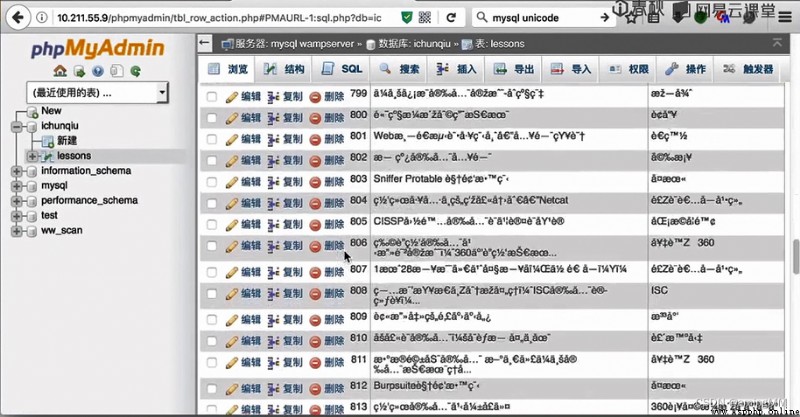Tick checkbox for row 804
800x417 pixels.
pyautogui.click(x=212, y=203)
